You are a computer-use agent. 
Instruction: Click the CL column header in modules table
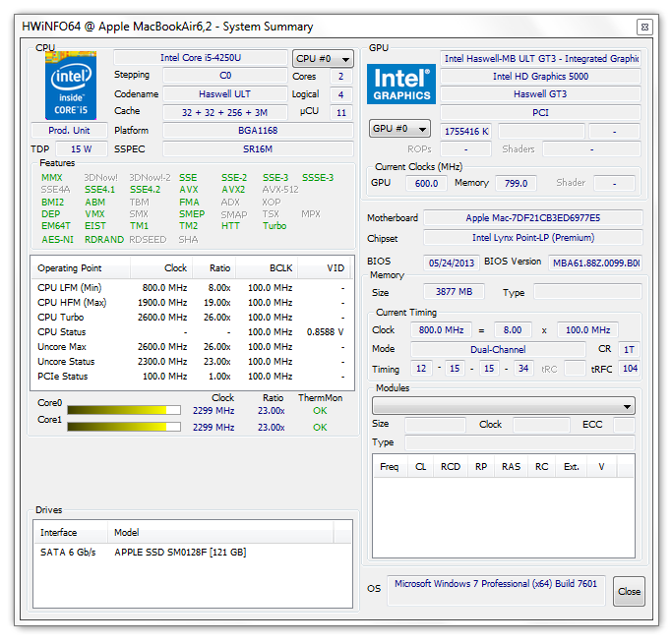[420, 467]
